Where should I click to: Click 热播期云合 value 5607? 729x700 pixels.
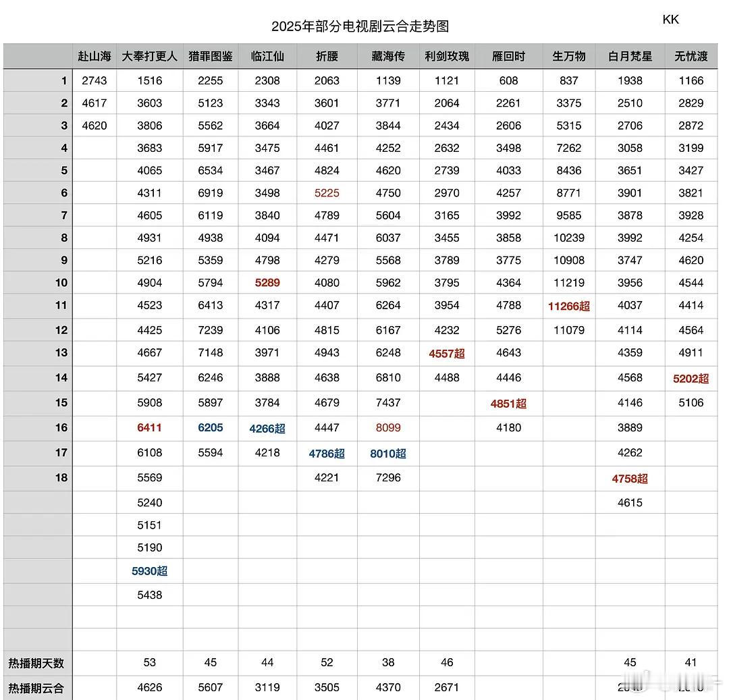pyautogui.click(x=210, y=687)
